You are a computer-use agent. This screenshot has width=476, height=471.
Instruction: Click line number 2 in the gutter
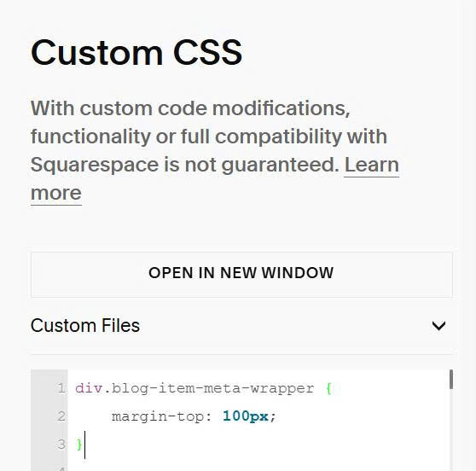tap(61, 416)
